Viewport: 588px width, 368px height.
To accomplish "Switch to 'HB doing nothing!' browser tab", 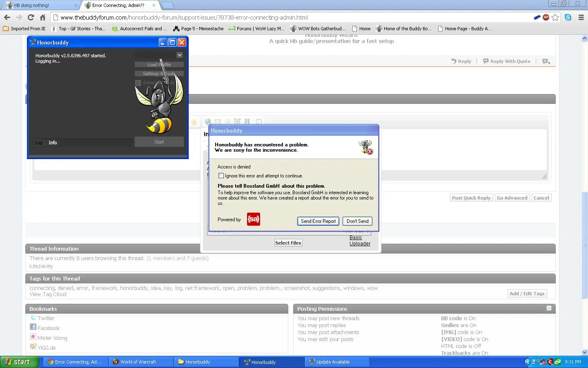I will click(40, 5).
